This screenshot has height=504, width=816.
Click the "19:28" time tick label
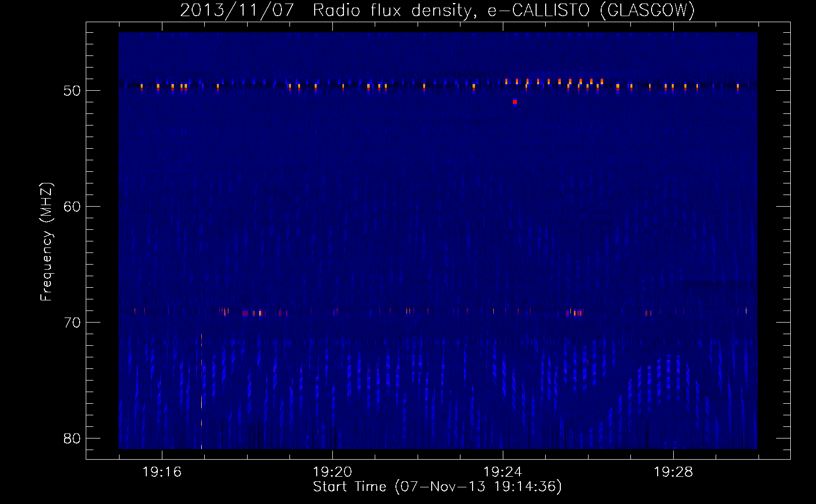click(673, 472)
